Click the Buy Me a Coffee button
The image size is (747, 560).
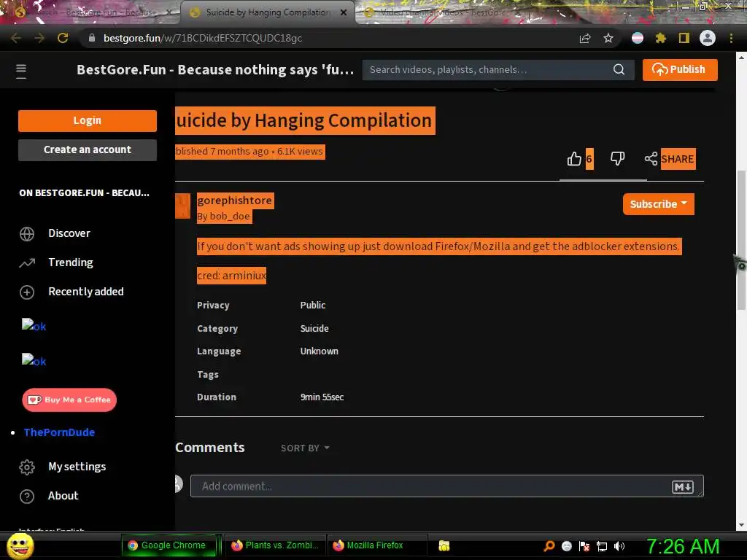point(69,400)
